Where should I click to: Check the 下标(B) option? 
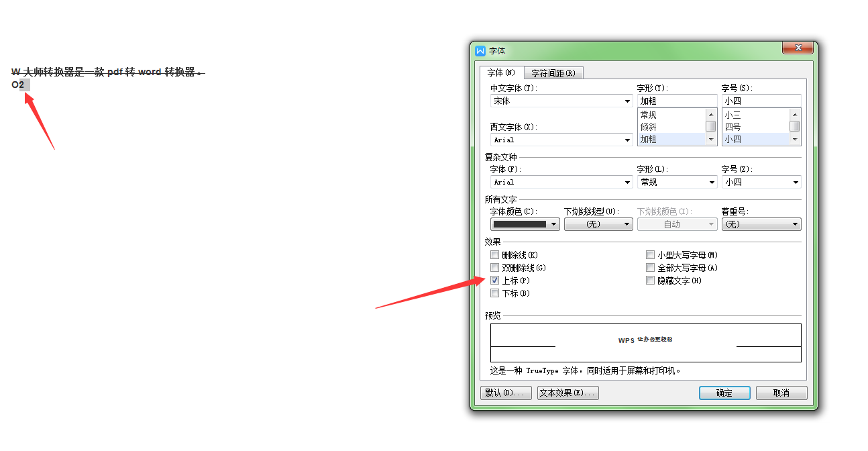[x=494, y=293]
